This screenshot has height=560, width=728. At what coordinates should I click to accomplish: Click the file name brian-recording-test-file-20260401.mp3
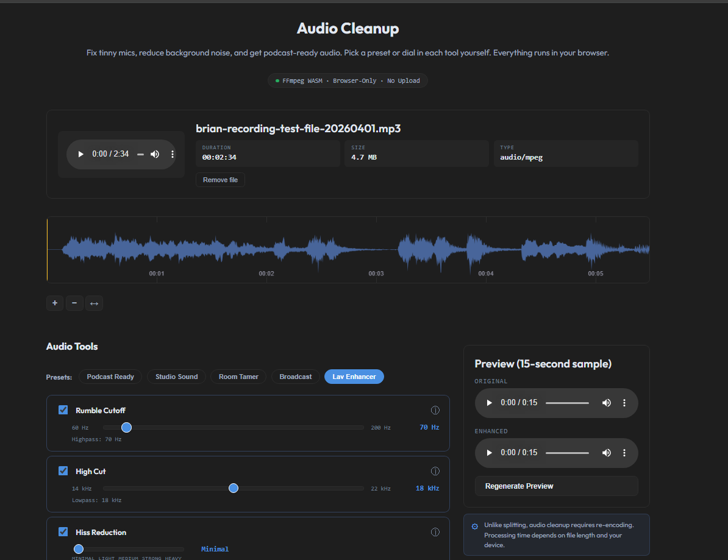[x=298, y=129]
